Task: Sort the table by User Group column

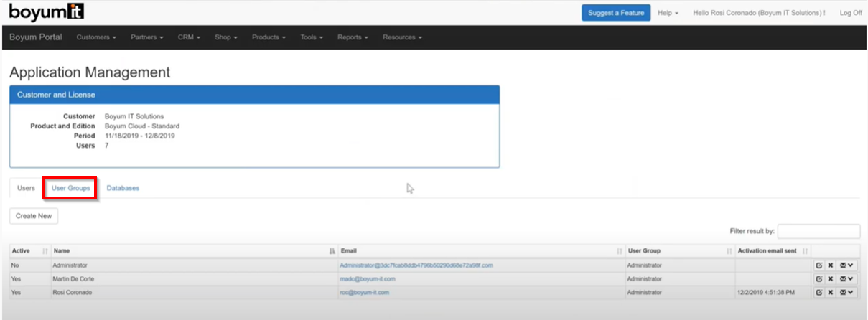Action: tap(680, 251)
